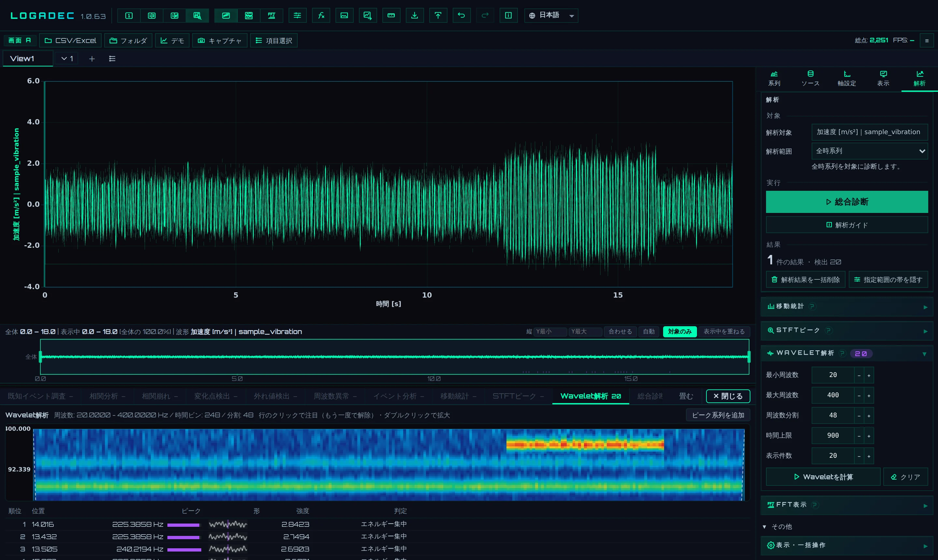Activate the ruler measurement tool
The height and width of the screenshot is (560, 938).
point(391,16)
